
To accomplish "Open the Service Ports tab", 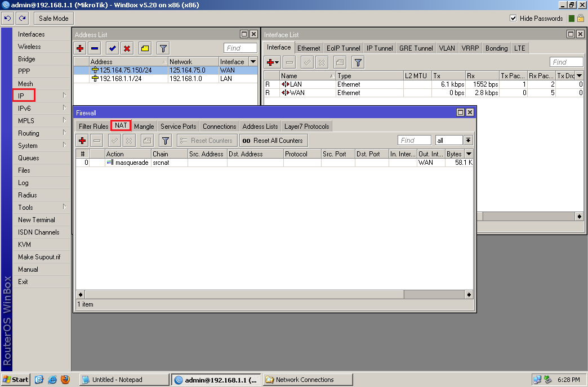I will tap(179, 127).
